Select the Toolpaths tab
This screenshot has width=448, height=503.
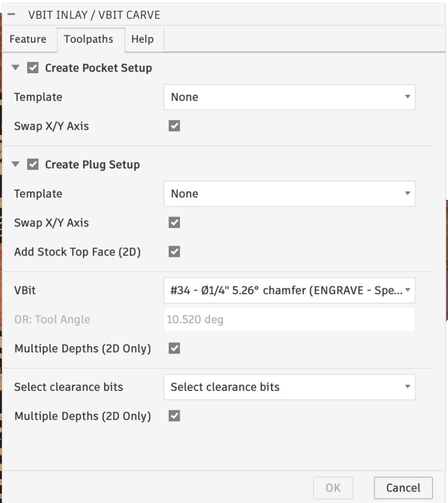pyautogui.click(x=88, y=39)
